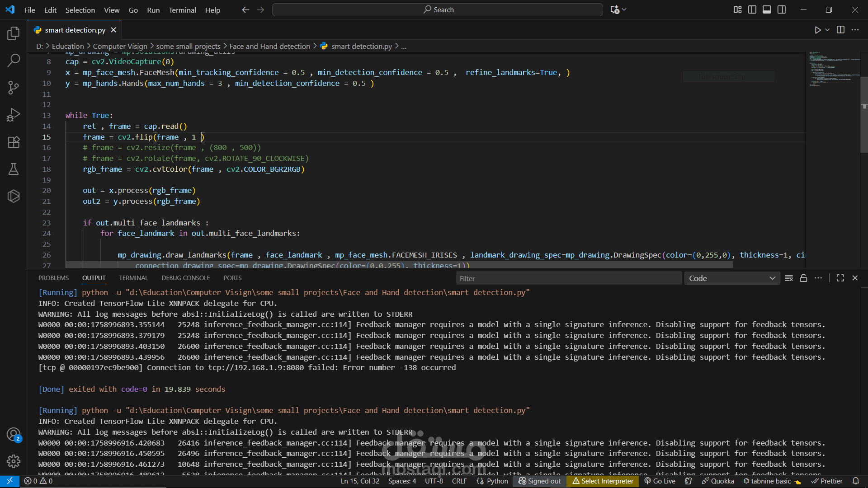Split the editor to the right

(x=840, y=30)
